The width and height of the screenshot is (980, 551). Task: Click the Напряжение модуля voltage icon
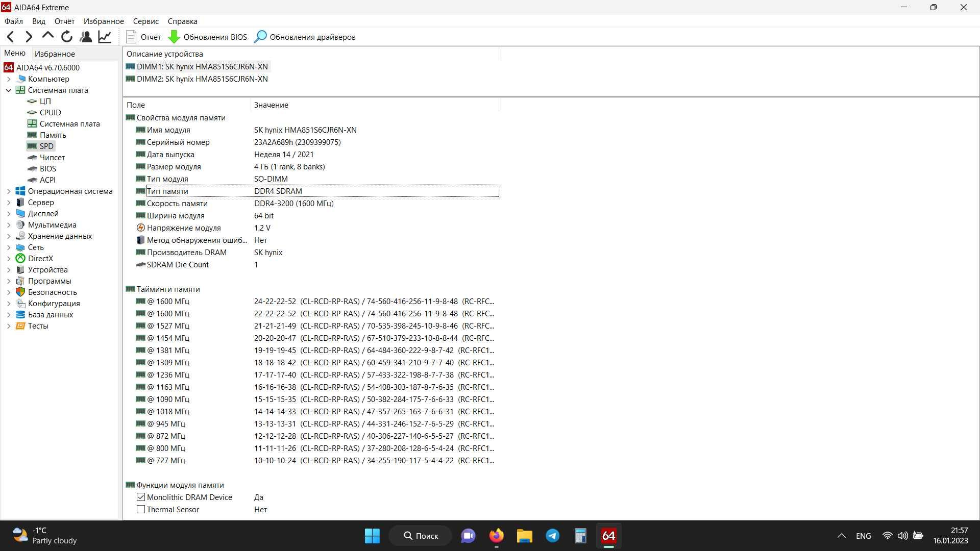click(x=141, y=228)
